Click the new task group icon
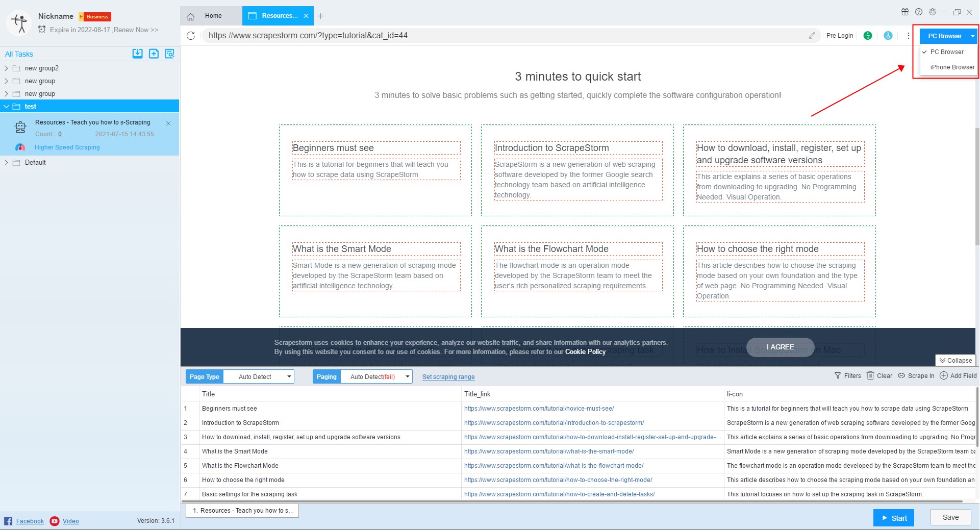Image resolution: width=980 pixels, height=530 pixels. (154, 54)
